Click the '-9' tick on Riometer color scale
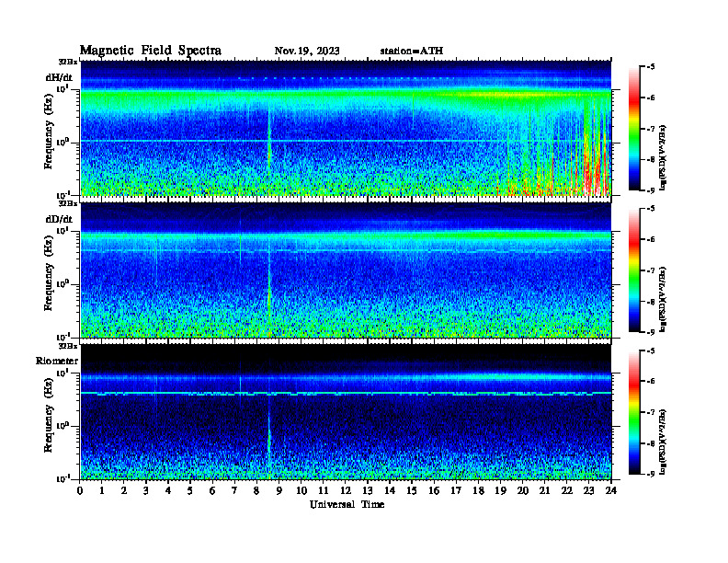Image resolution: width=728 pixels, height=563 pixels. (x=651, y=474)
